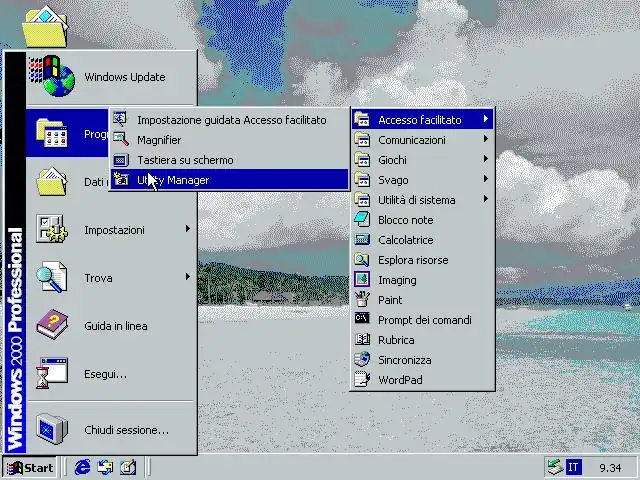The height and width of the screenshot is (480, 640).
Task: Open Internet Explorer from Quick Launch
Action: point(82,467)
